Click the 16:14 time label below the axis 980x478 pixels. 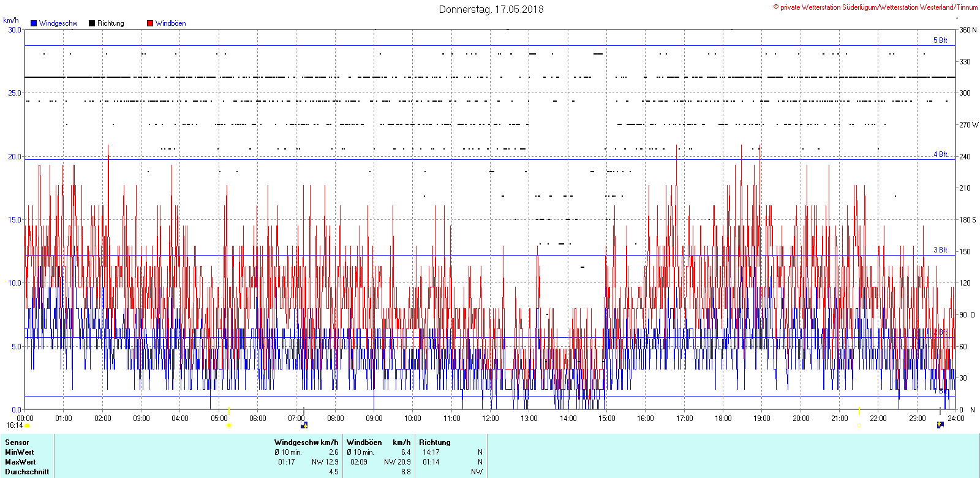(x=15, y=425)
